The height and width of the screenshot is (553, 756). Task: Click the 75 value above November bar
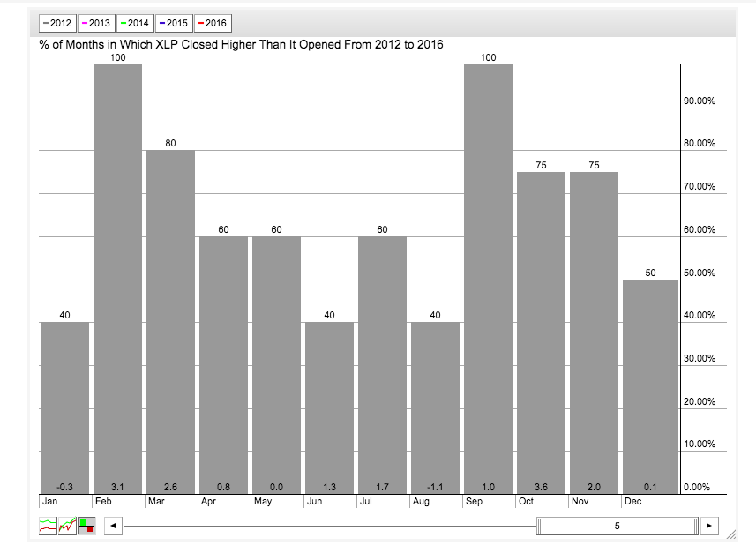tap(594, 165)
